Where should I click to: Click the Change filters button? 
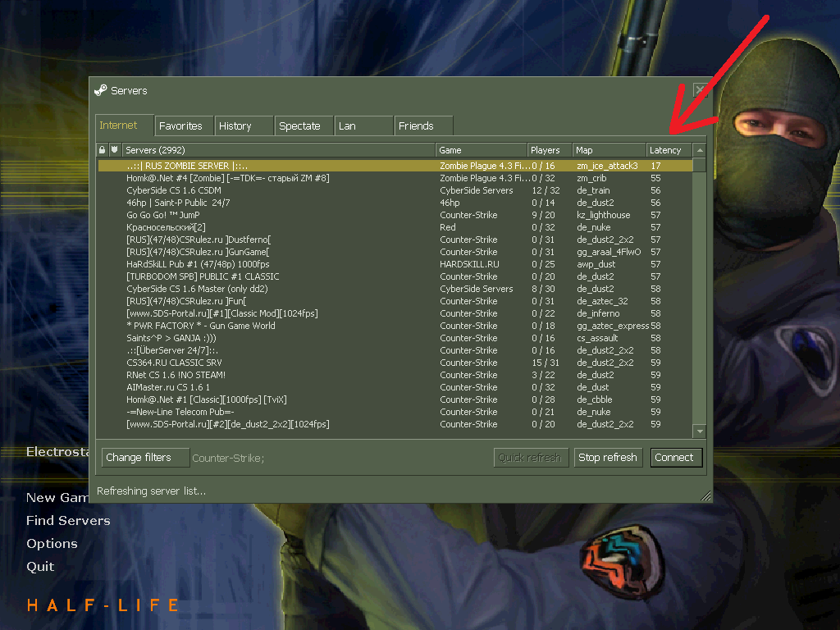(x=145, y=458)
